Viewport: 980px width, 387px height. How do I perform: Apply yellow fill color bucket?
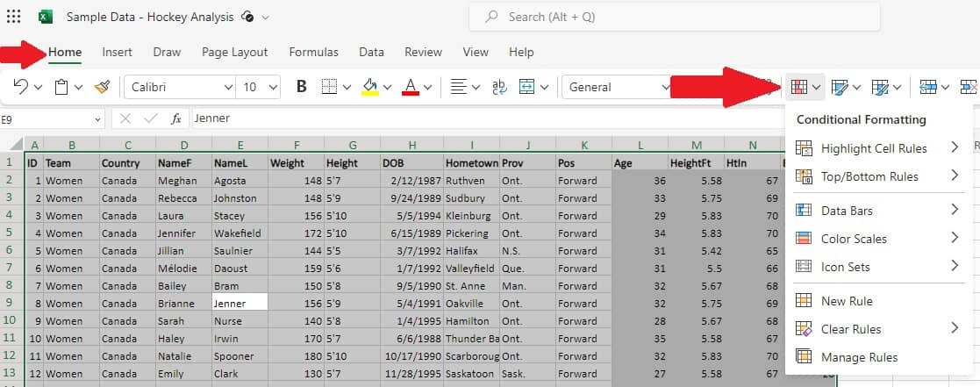(370, 87)
